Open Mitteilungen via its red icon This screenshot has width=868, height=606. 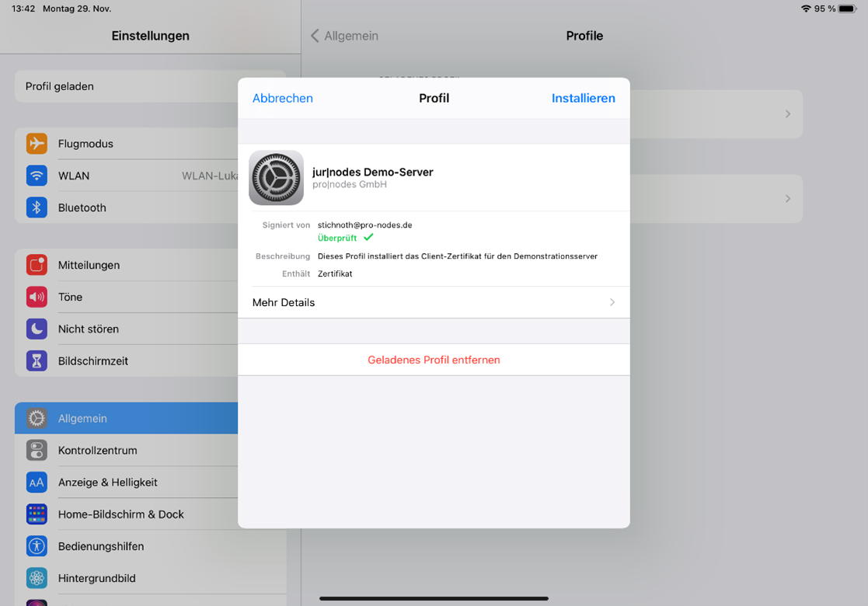coord(37,265)
